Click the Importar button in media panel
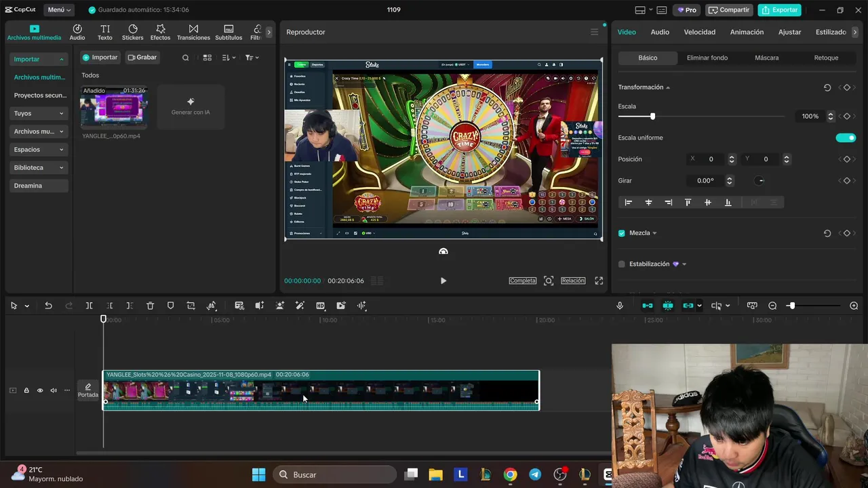Viewport: 868px width, 488px height. click(100, 58)
